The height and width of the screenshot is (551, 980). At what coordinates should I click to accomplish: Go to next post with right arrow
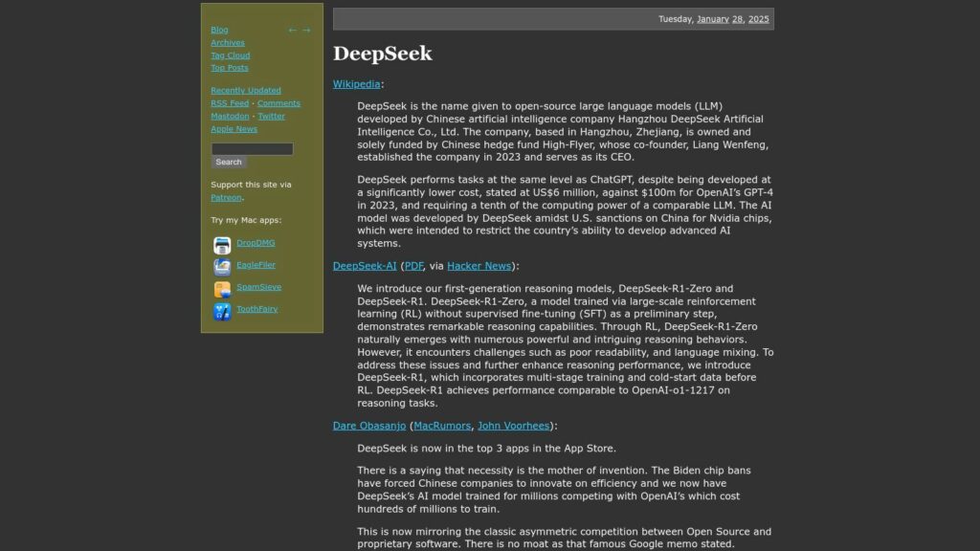click(x=306, y=30)
